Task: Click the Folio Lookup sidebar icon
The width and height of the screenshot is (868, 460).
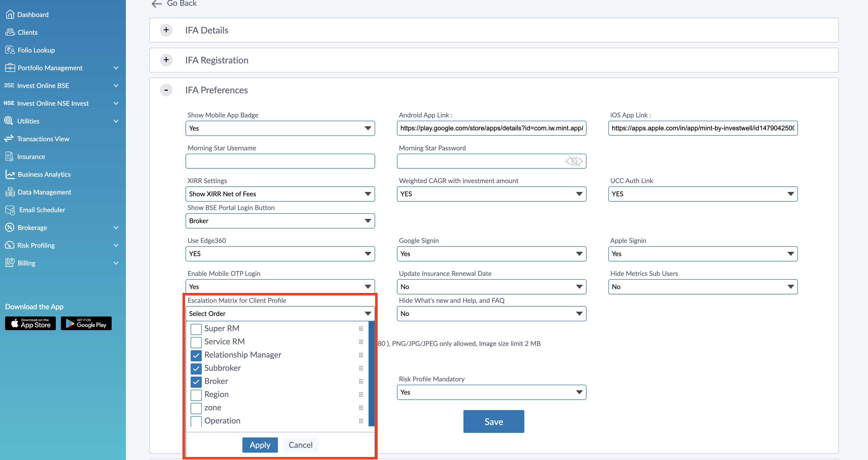Action: point(10,50)
